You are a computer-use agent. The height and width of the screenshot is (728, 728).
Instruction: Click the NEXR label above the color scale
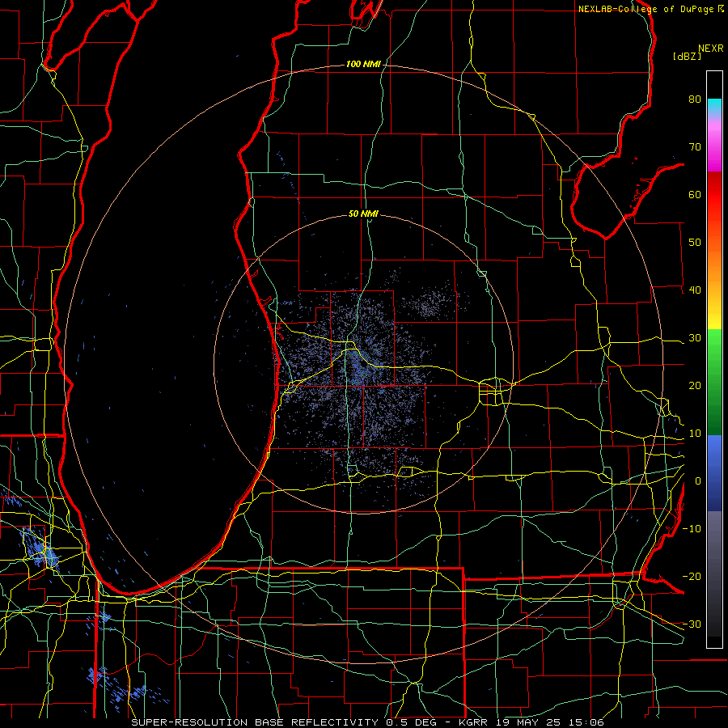[711, 49]
